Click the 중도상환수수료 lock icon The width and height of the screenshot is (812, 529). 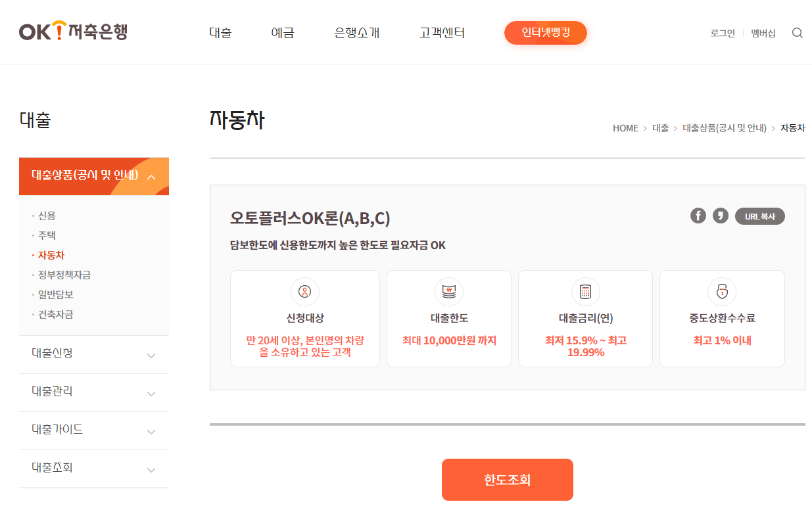click(x=722, y=292)
